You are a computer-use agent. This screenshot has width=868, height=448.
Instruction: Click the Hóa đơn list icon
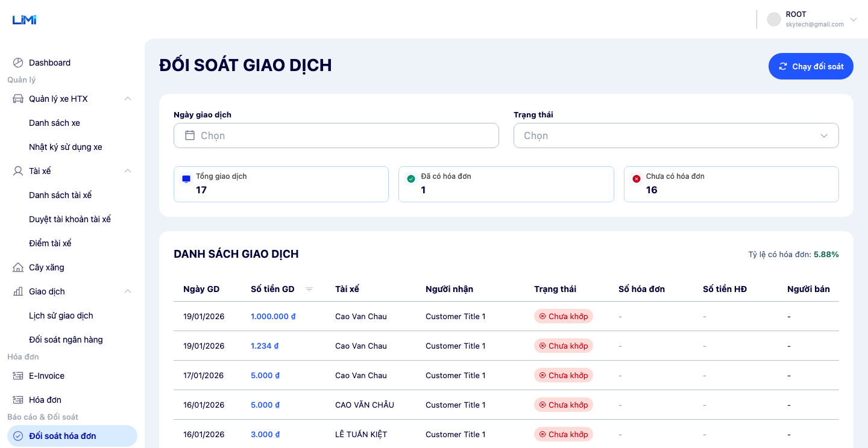(18, 400)
